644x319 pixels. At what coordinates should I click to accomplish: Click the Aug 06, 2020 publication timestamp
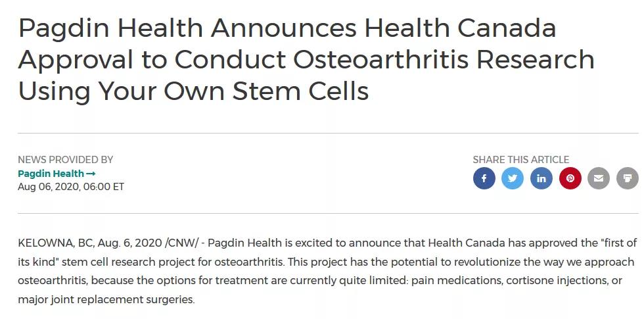(x=71, y=187)
